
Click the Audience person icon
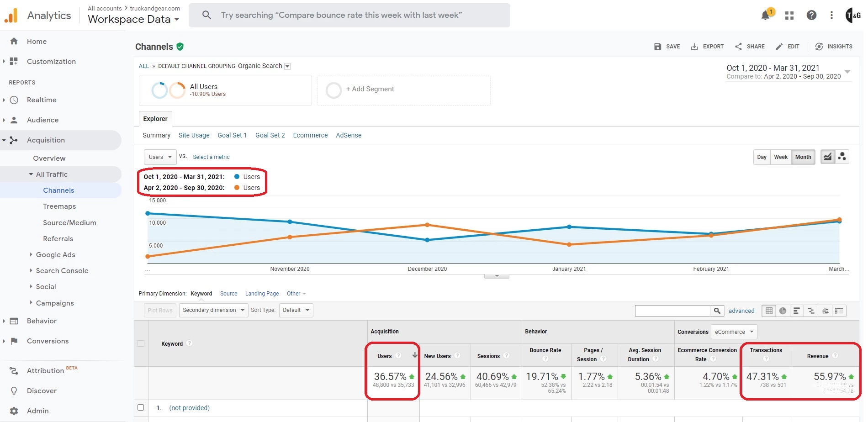14,120
